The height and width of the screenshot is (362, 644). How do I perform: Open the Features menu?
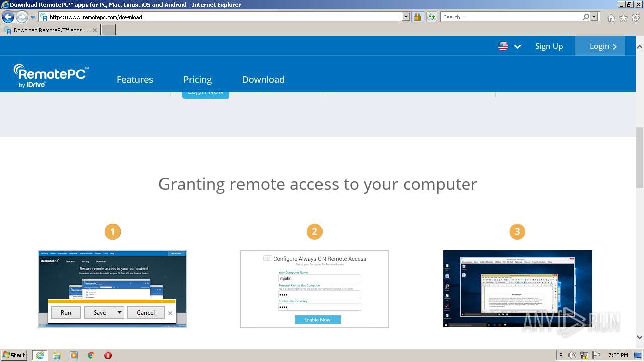tap(135, 79)
